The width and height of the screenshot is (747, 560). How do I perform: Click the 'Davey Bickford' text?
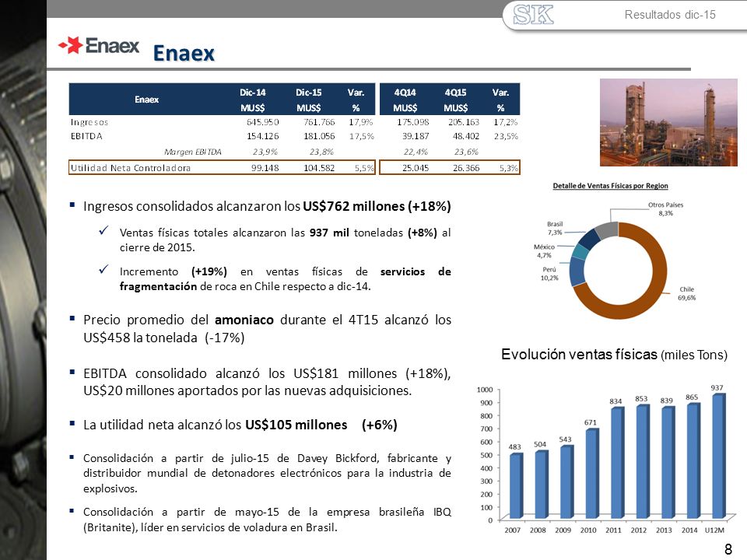[338, 458]
